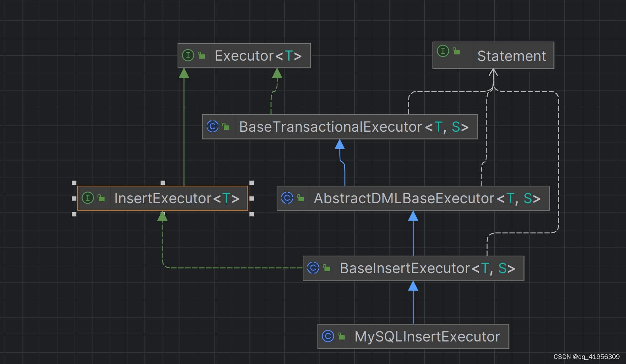Viewport: 626px width, 364px height.
Task: Click the green lock icon on Executor<T>
Action: point(201,56)
